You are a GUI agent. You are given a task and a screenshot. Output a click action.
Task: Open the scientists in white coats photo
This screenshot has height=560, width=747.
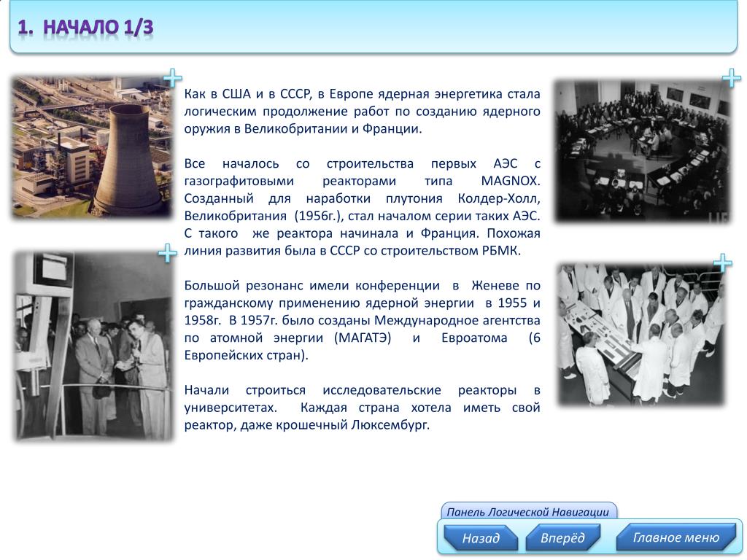pyautogui.click(x=640, y=334)
